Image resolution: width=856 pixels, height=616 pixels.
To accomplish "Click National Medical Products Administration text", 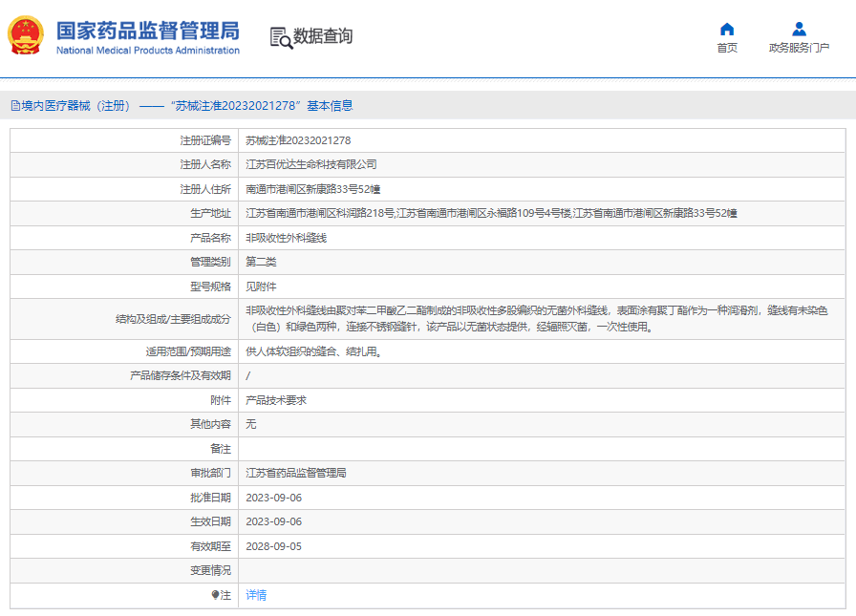I will pos(148,51).
